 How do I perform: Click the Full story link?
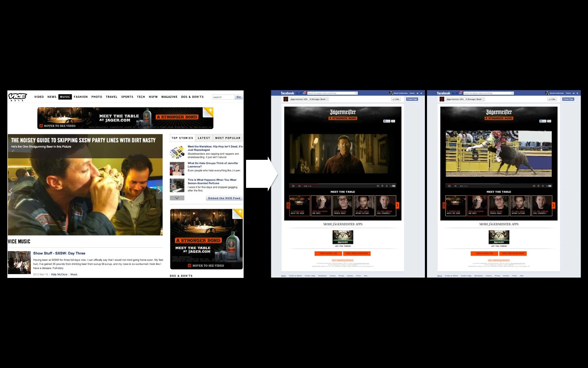(58, 268)
